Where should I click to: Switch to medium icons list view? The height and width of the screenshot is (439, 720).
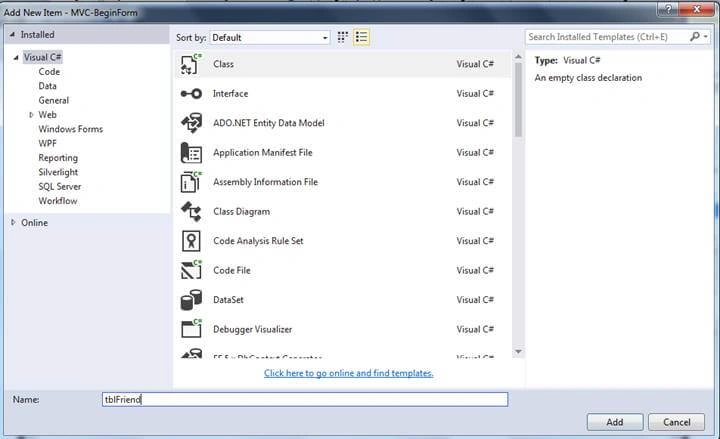361,37
